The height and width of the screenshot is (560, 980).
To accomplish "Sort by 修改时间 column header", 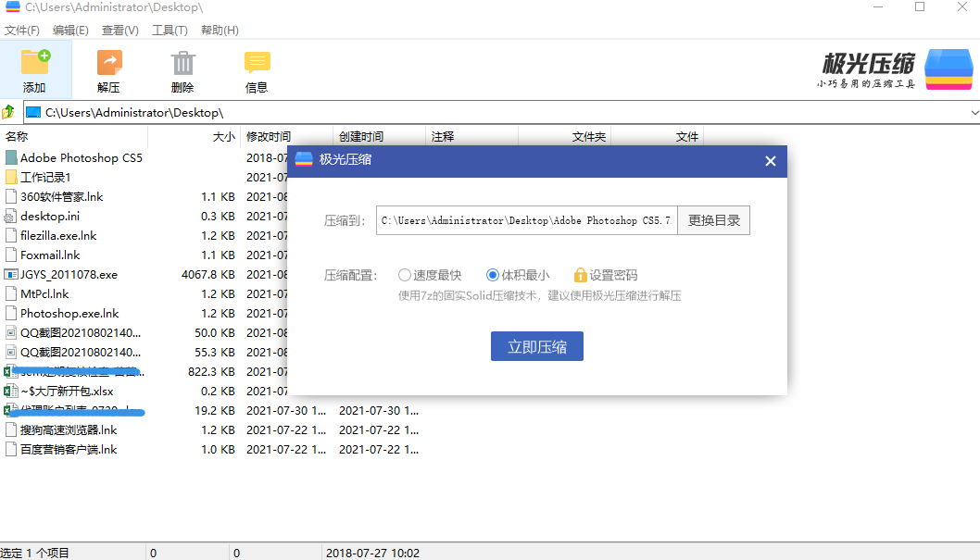I will [x=286, y=136].
